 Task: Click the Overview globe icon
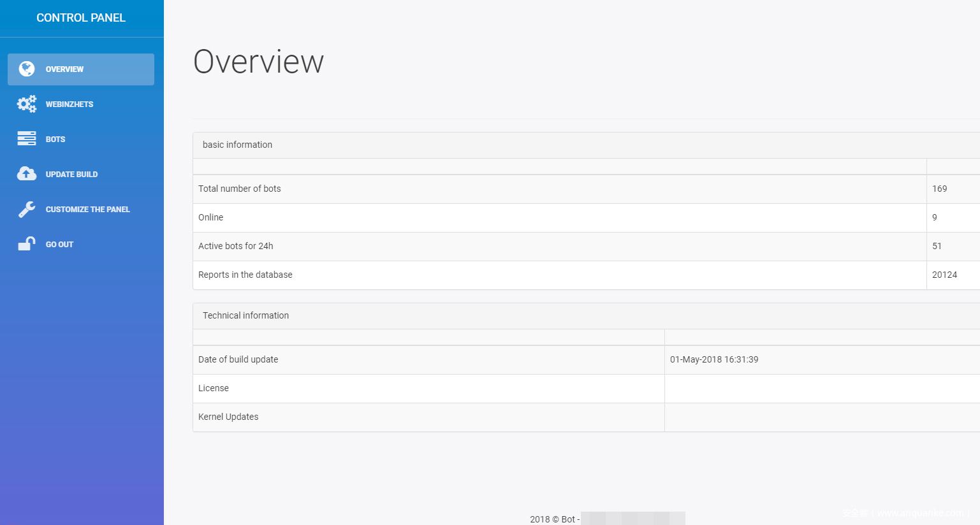pos(27,69)
